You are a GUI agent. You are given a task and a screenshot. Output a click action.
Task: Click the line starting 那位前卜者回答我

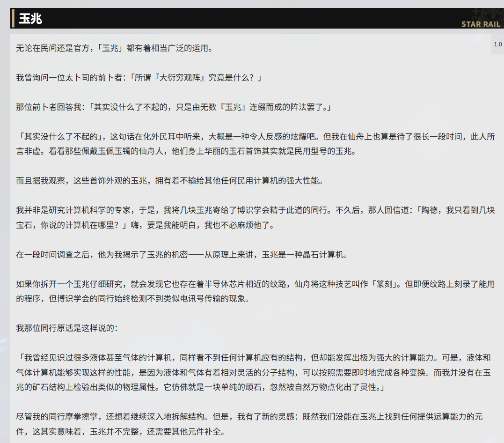click(x=173, y=107)
